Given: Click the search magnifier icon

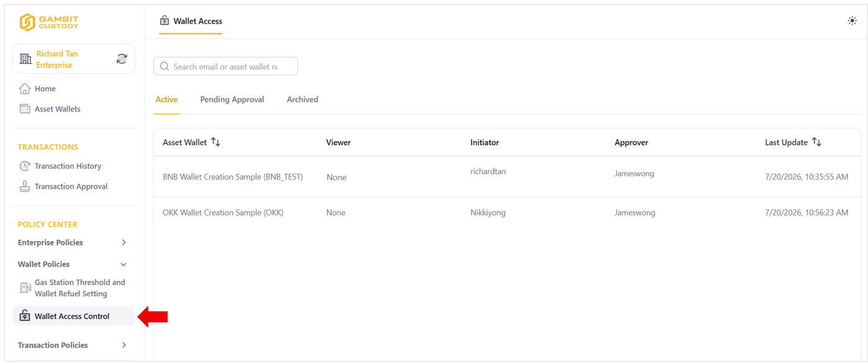Looking at the screenshot, I should coord(164,66).
